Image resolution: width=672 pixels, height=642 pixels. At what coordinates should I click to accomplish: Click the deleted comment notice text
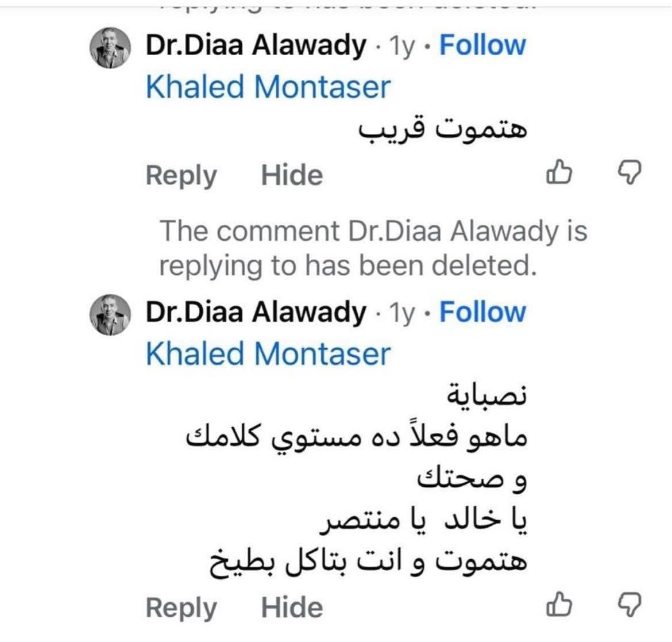pos(372,248)
